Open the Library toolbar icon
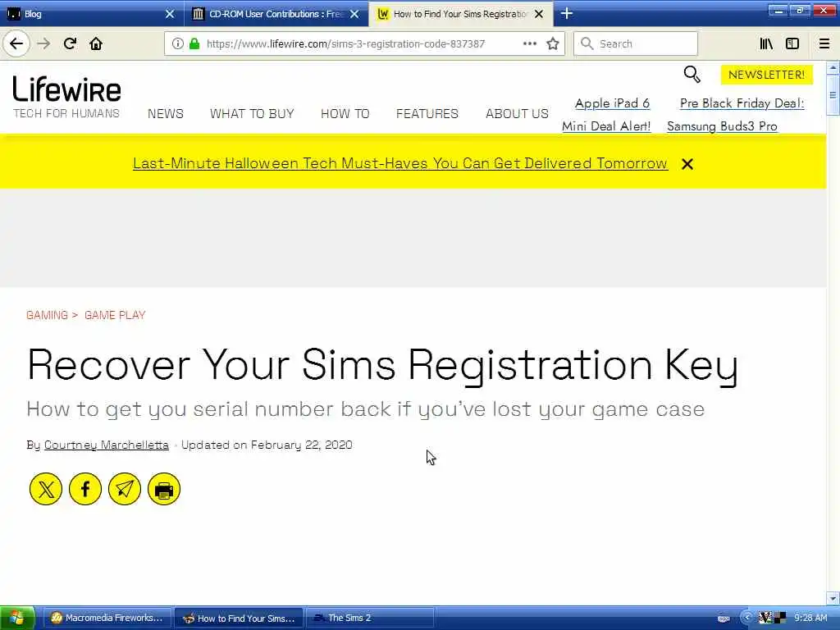This screenshot has width=840, height=630. point(766,44)
